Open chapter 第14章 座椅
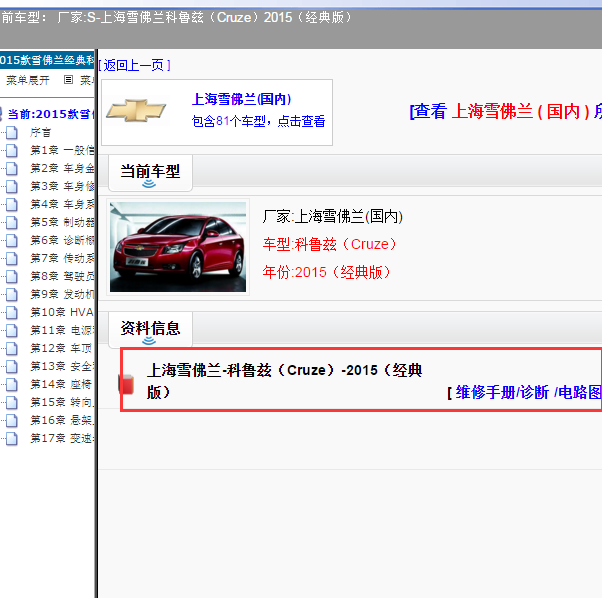The height and width of the screenshot is (598, 602). click(x=62, y=385)
